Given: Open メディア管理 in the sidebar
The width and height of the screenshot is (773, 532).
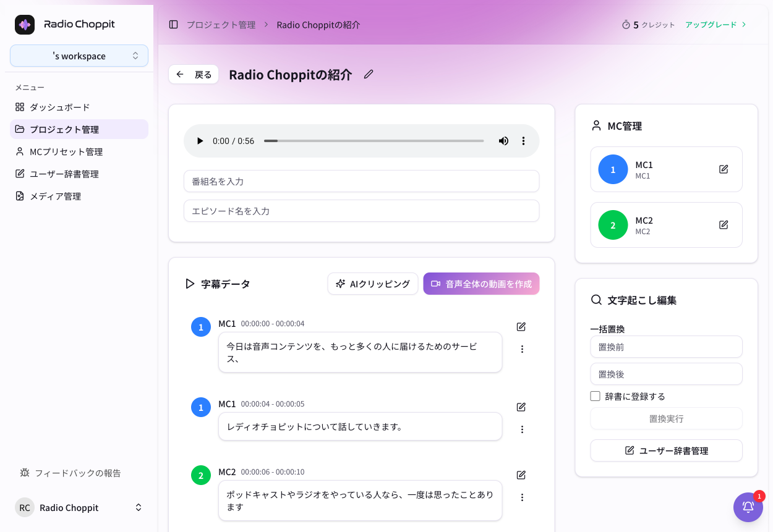Looking at the screenshot, I should click(79, 196).
